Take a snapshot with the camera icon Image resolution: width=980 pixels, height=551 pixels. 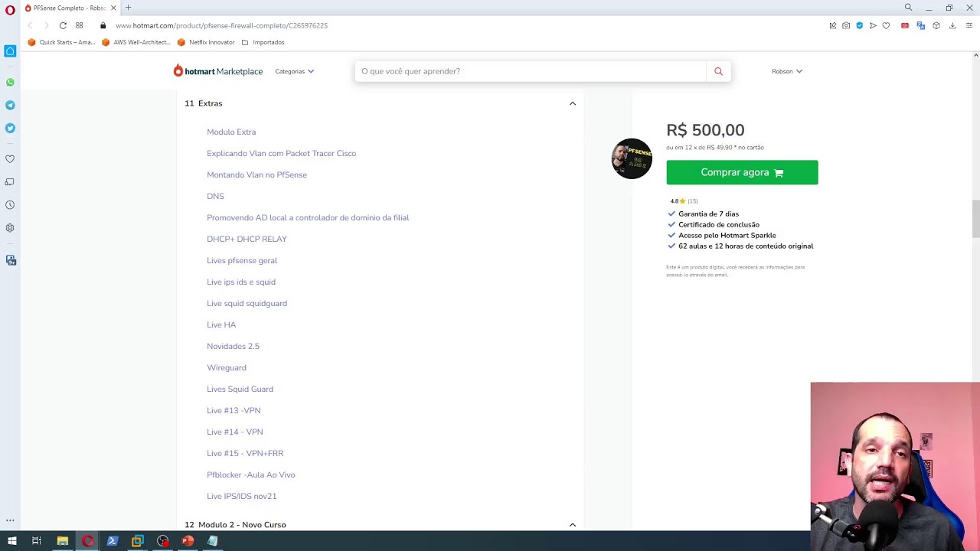coord(846,25)
